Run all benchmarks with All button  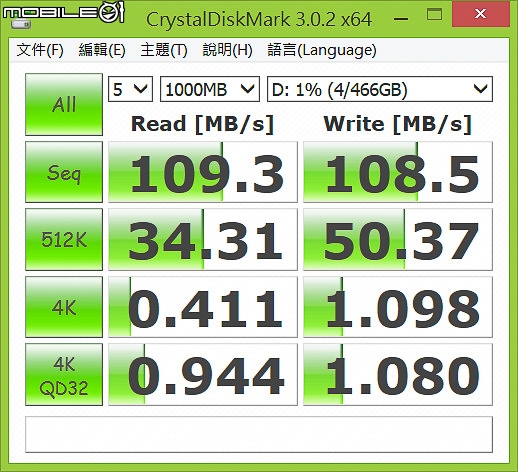(x=64, y=104)
